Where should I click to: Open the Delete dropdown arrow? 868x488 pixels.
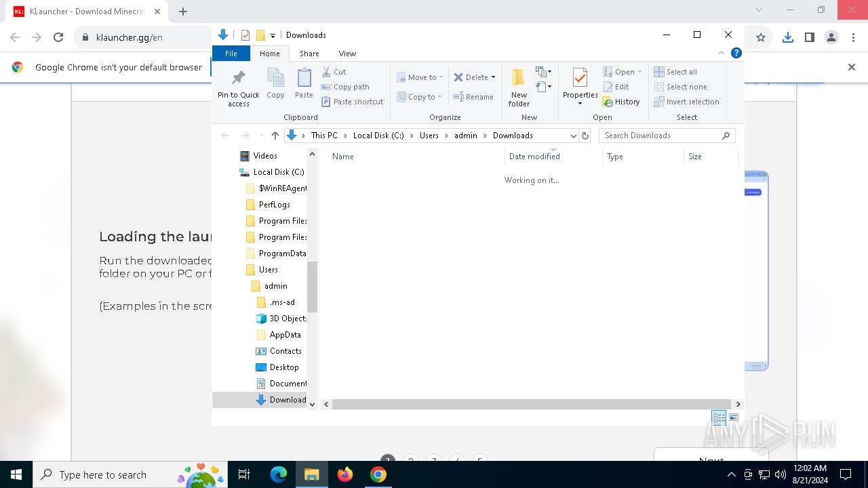(x=493, y=77)
